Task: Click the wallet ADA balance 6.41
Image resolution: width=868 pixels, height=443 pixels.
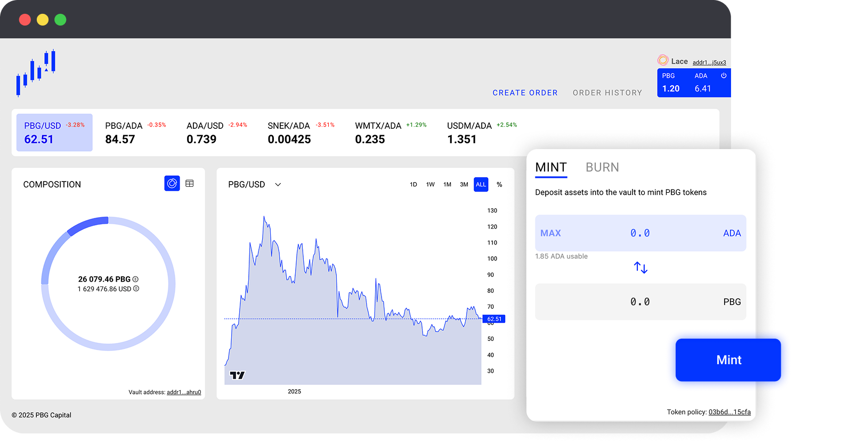Action: 703,89
